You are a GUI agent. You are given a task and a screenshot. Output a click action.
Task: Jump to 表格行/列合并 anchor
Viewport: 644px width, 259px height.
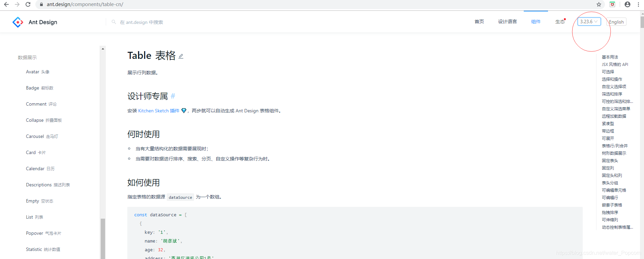coord(615,146)
